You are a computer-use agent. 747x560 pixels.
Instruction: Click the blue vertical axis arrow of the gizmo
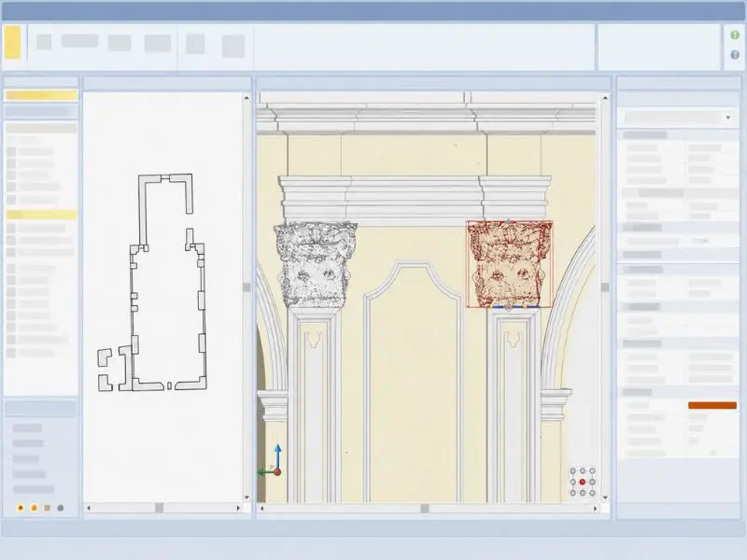277,455
